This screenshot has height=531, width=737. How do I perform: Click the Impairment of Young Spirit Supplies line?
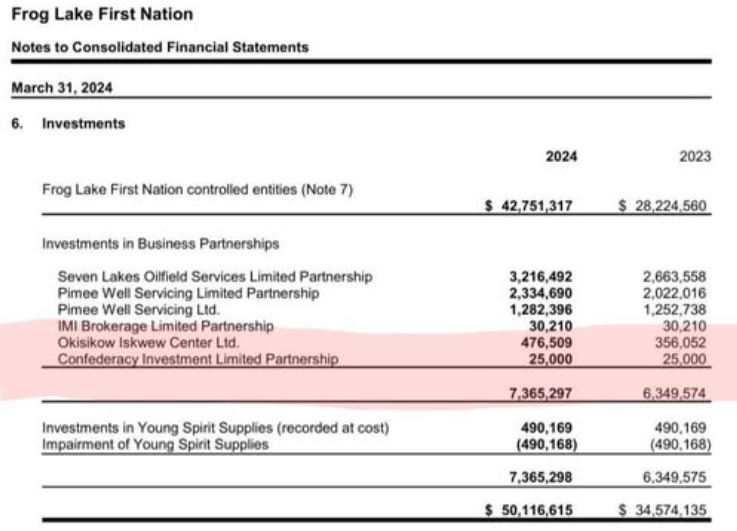[x=155, y=444]
